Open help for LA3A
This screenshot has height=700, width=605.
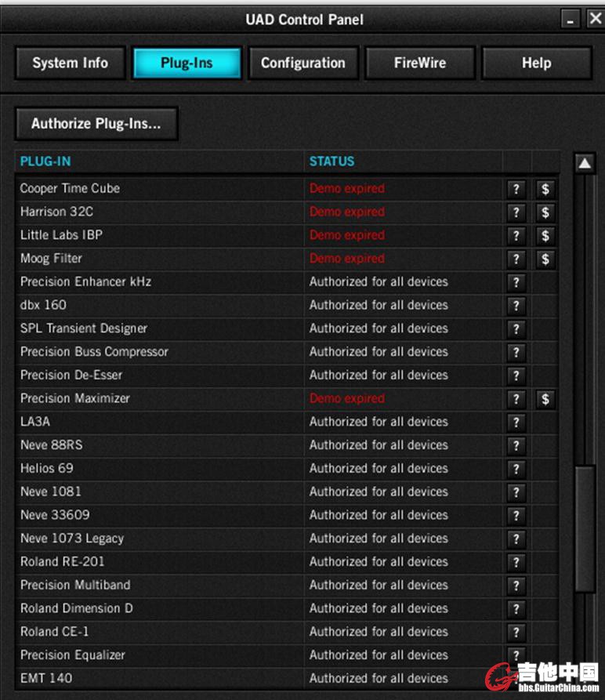coord(516,423)
